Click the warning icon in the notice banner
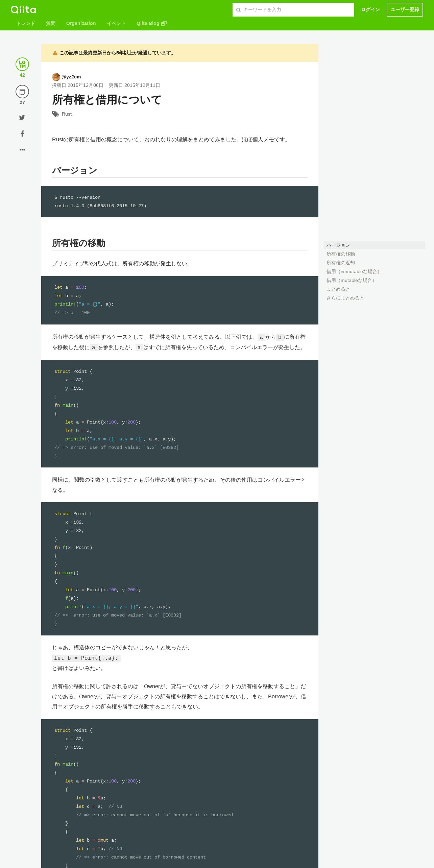The height and width of the screenshot is (868, 434). point(55,53)
